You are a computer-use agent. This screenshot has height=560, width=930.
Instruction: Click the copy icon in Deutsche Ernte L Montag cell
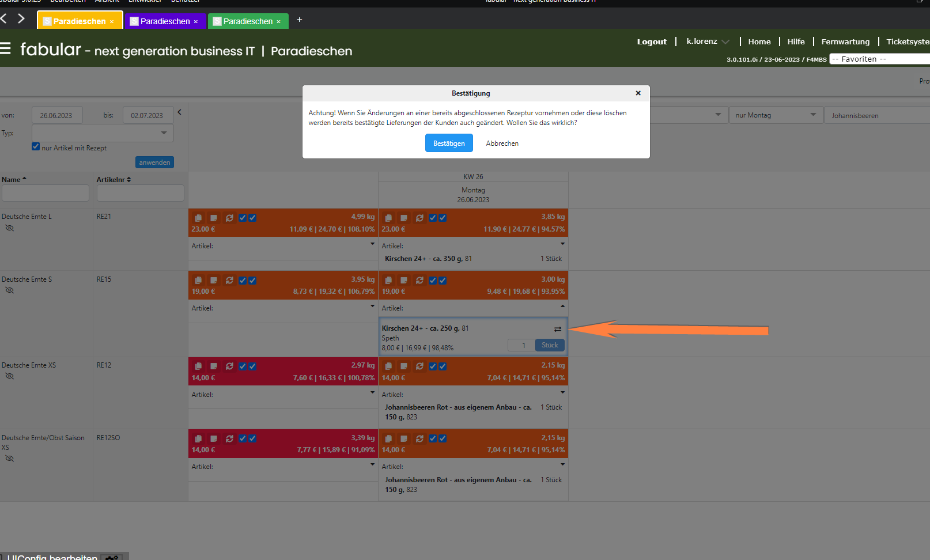coord(388,218)
